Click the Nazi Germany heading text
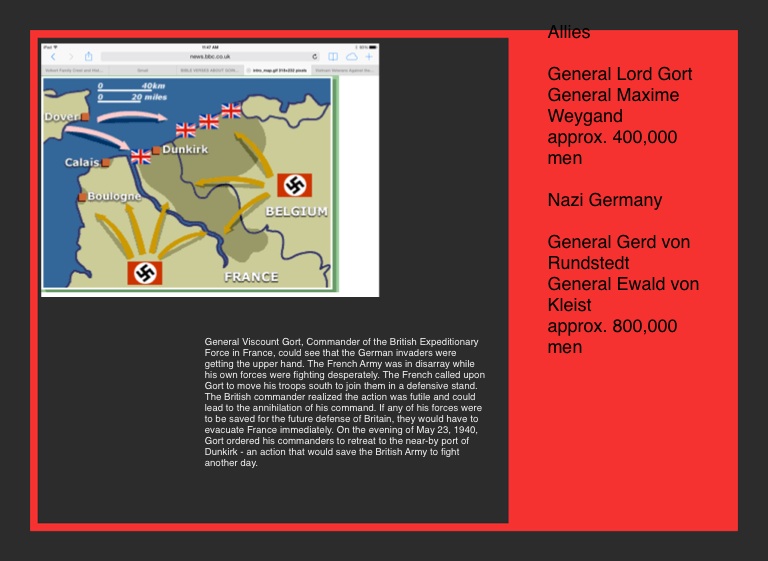The width and height of the screenshot is (768, 561). (x=604, y=200)
